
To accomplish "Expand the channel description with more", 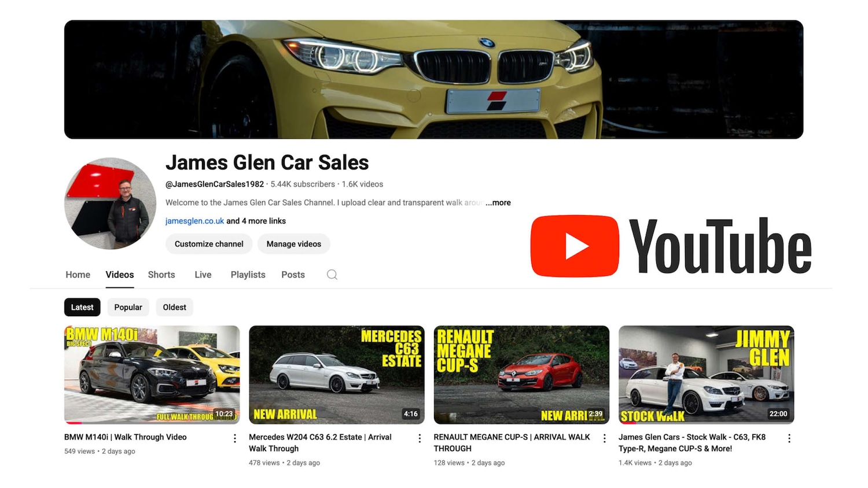I will [498, 202].
